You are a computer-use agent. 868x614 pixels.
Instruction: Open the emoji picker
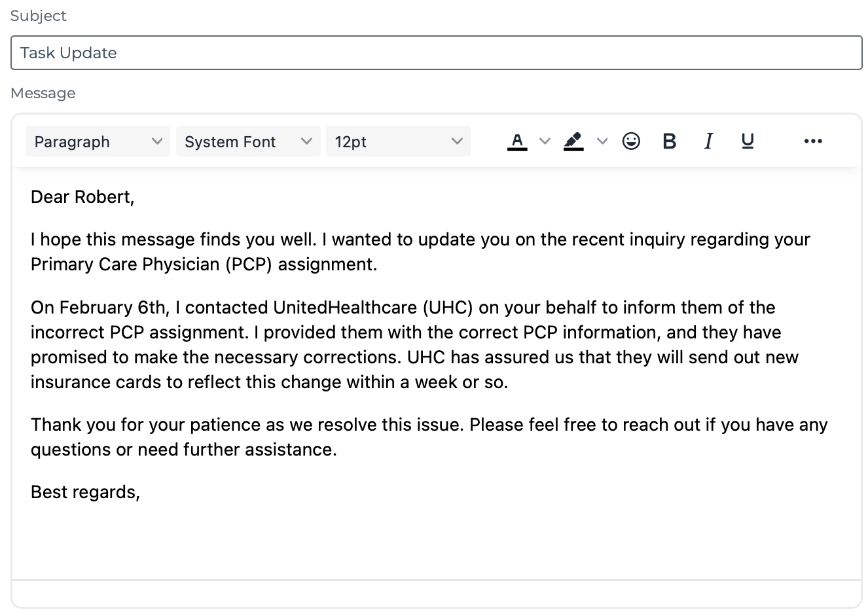pos(631,141)
